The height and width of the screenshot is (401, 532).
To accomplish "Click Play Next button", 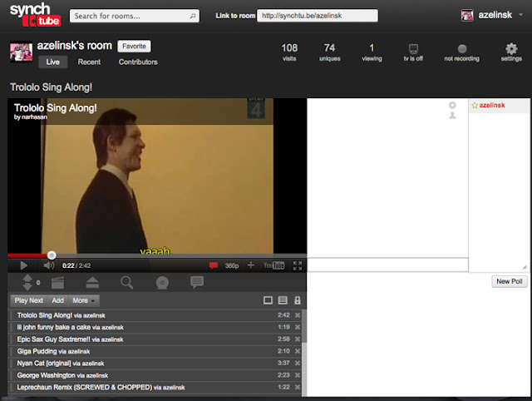I will [29, 300].
